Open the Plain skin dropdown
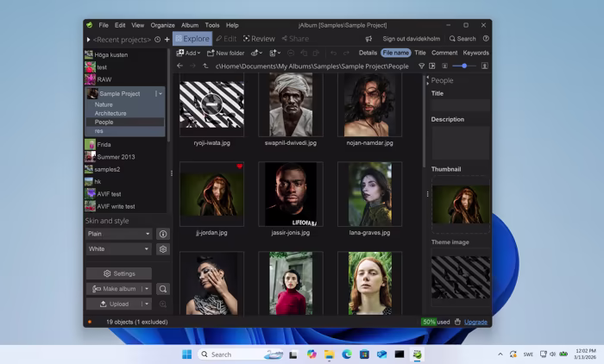 click(x=118, y=234)
